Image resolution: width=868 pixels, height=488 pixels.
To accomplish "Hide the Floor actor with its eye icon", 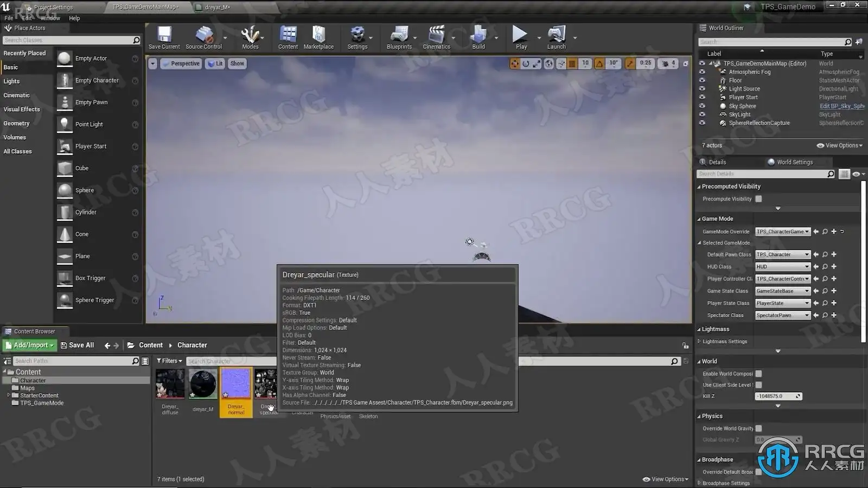I will coord(702,80).
